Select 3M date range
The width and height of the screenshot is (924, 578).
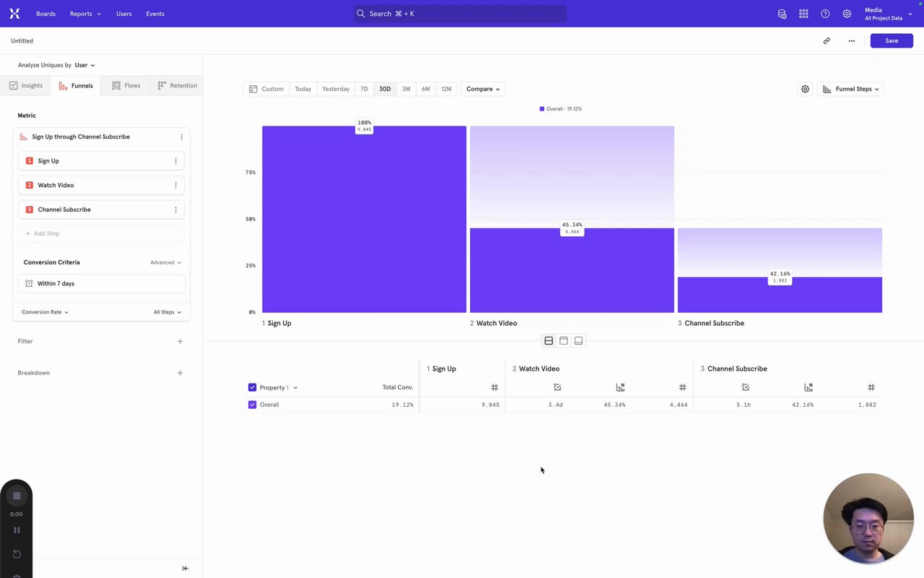(x=406, y=89)
